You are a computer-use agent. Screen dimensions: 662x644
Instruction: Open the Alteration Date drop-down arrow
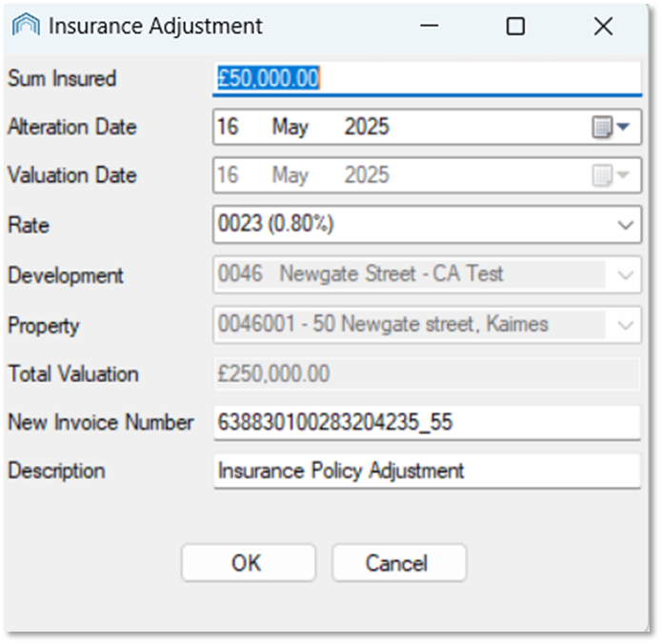click(623, 127)
